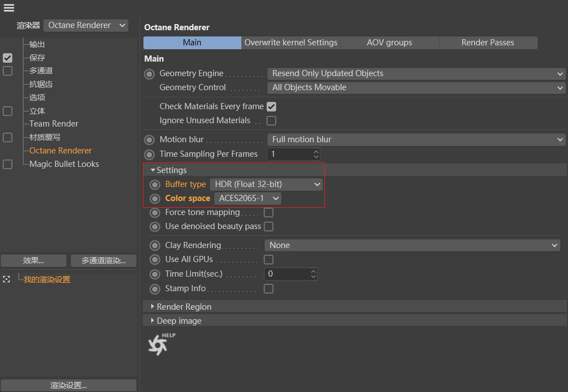
Task: Open the hamburger menu icon
Action: click(9, 8)
